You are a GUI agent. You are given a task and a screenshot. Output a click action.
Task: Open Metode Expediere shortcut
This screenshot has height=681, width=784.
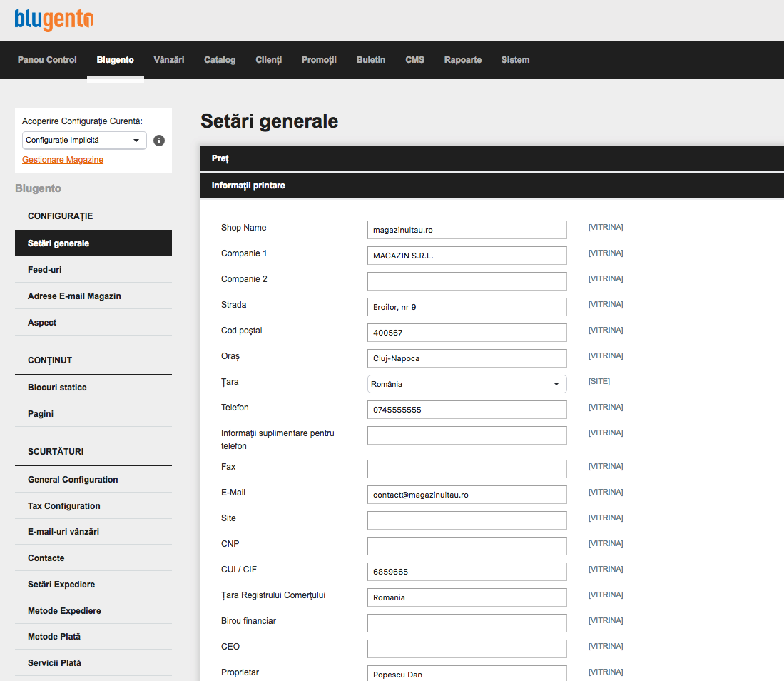tap(93, 611)
